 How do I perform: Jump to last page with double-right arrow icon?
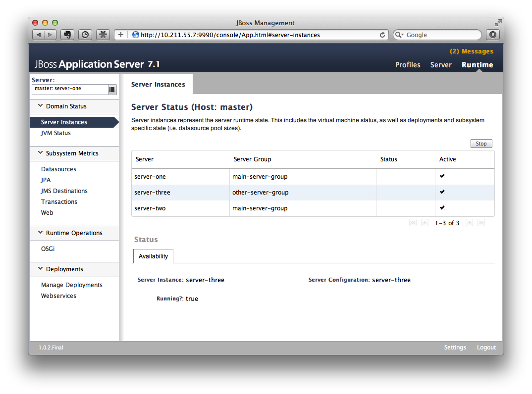[481, 223]
